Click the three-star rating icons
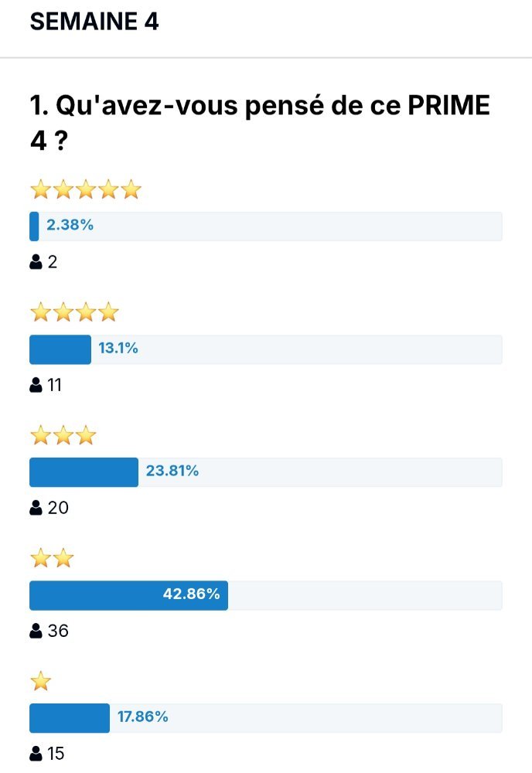This screenshot has height=773, width=532. [x=63, y=435]
